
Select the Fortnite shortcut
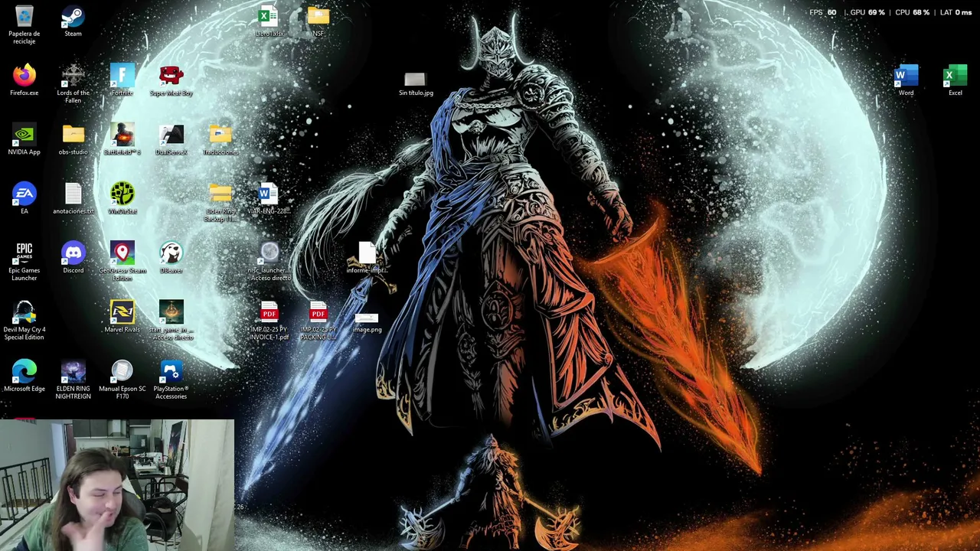(x=122, y=80)
